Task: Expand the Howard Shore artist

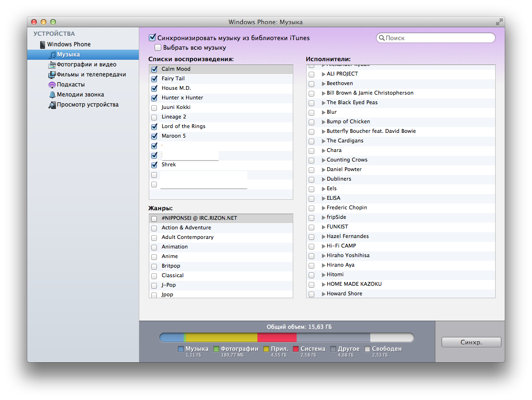Action: (x=323, y=294)
